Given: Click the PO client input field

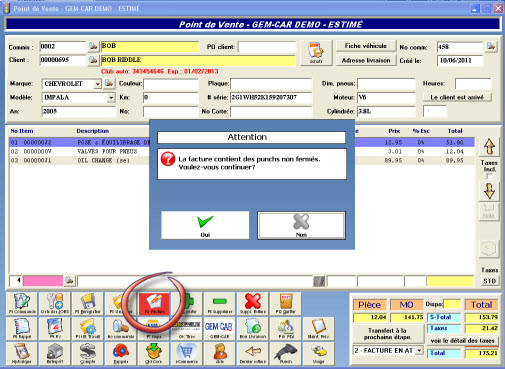Looking at the screenshot, I should pos(267,47).
